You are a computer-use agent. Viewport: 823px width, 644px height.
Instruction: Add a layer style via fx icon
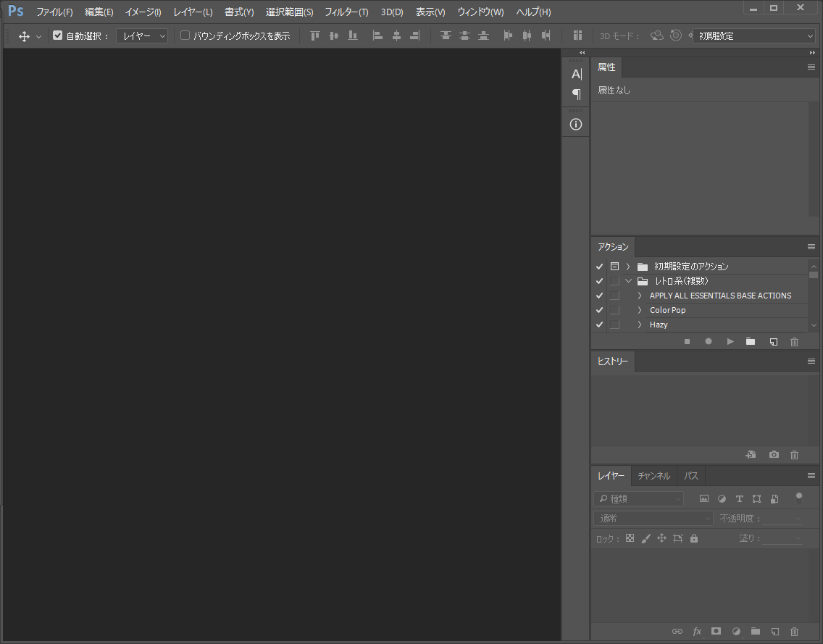point(697,632)
